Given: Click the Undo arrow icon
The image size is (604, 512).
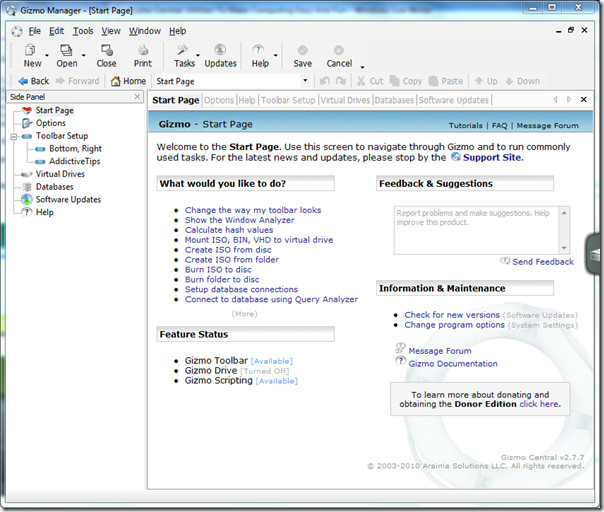Looking at the screenshot, I should coord(325,81).
